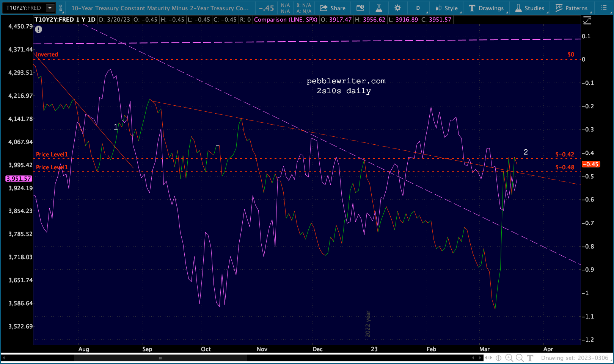Click the expand time axis icon

[x=488, y=358]
